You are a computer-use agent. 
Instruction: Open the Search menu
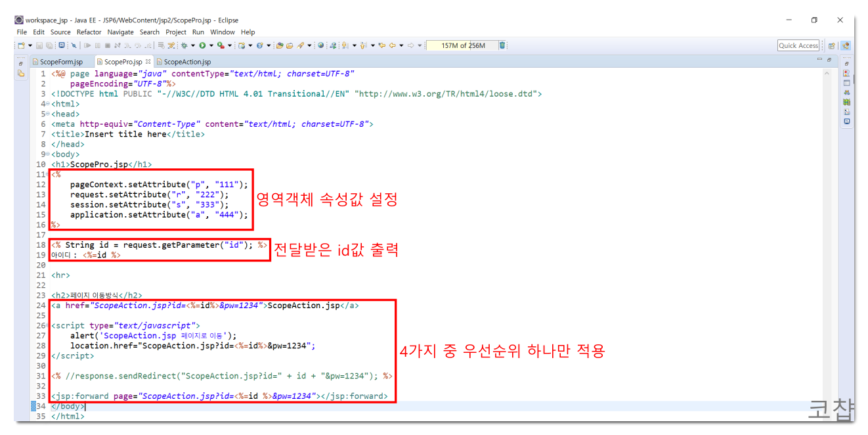pyautogui.click(x=150, y=32)
